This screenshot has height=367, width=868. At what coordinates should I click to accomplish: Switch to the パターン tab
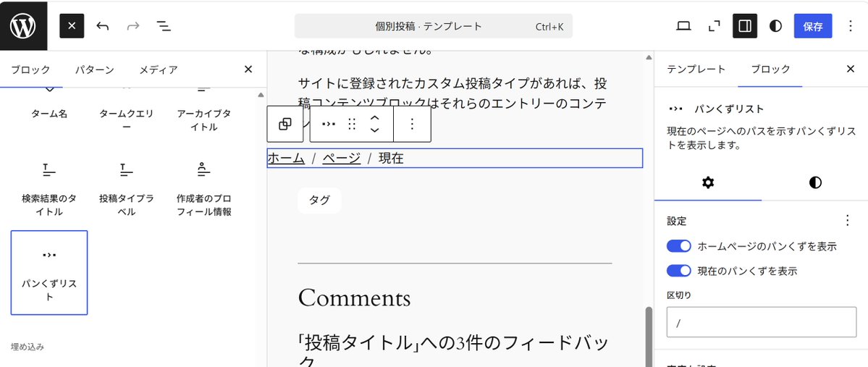tap(95, 69)
